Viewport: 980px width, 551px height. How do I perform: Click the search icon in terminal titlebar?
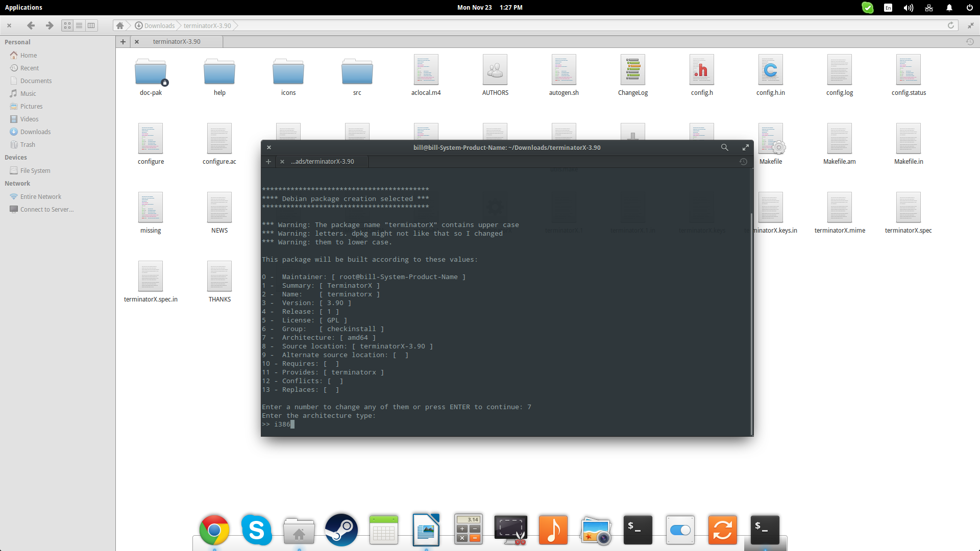coord(724,147)
